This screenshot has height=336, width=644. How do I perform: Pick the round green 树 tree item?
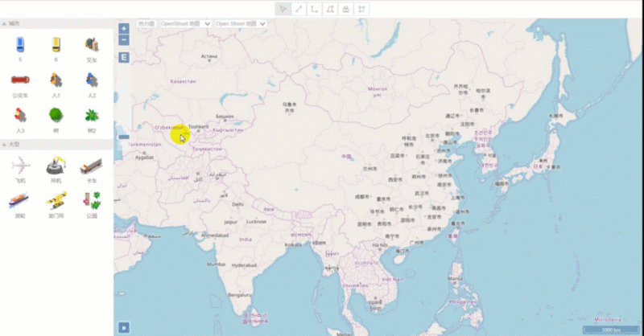tap(56, 115)
